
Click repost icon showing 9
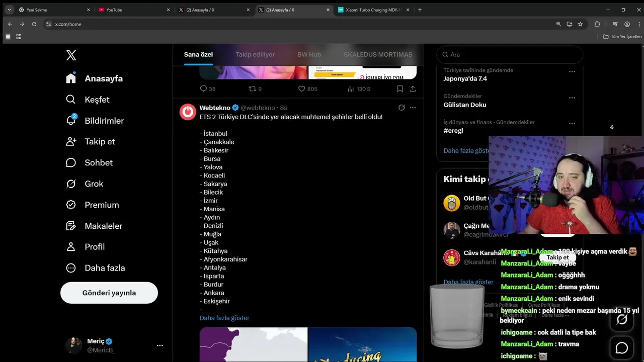point(253,88)
